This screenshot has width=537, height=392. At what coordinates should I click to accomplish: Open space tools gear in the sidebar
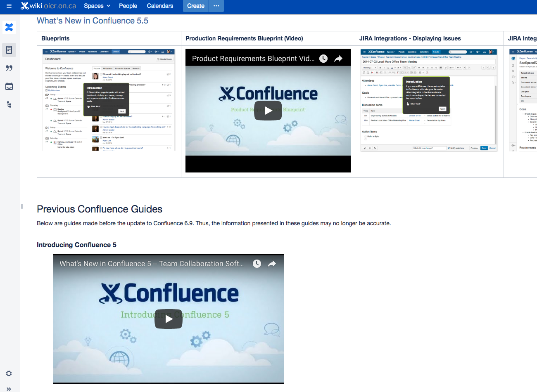9,373
